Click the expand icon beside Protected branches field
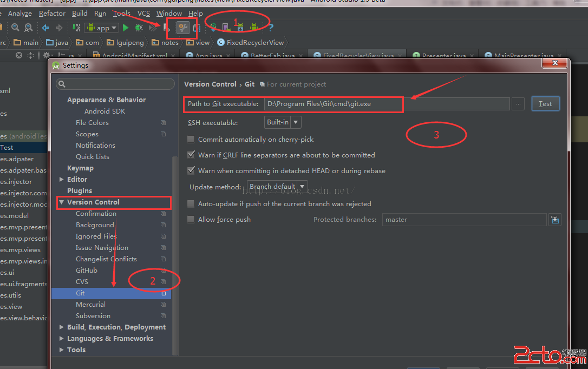The width and height of the screenshot is (588, 369). pyautogui.click(x=555, y=220)
